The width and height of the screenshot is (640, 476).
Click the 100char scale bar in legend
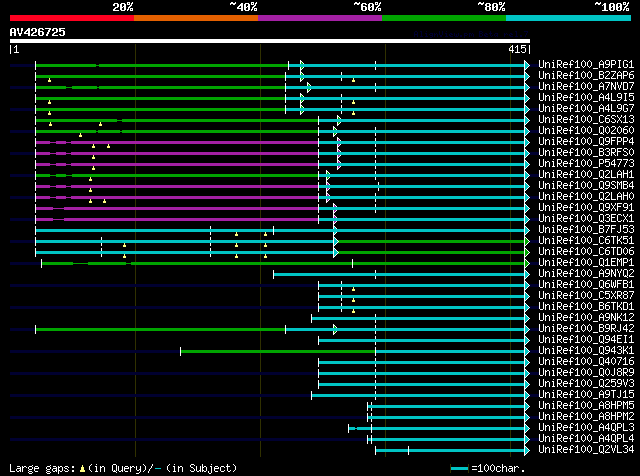pyautogui.click(x=459, y=469)
